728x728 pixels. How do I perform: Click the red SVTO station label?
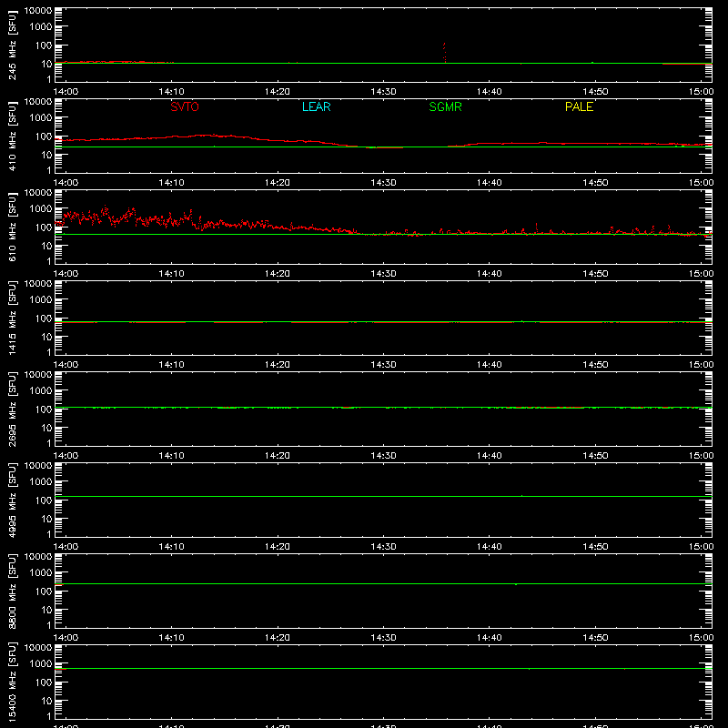click(x=185, y=106)
